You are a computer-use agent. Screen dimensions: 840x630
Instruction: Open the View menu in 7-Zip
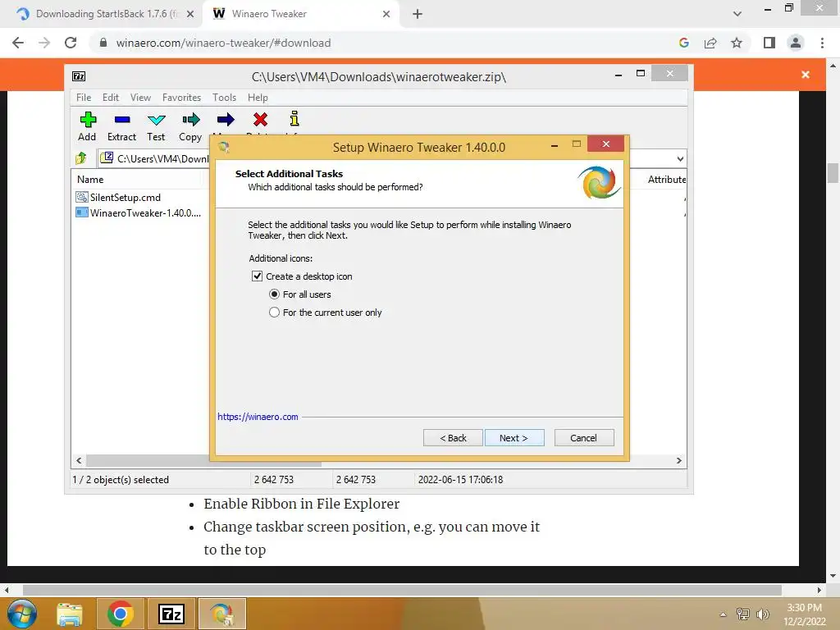pyautogui.click(x=141, y=98)
